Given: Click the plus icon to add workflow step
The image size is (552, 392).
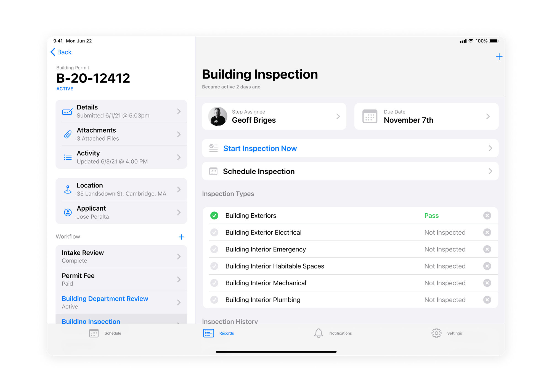Looking at the screenshot, I should (x=181, y=237).
